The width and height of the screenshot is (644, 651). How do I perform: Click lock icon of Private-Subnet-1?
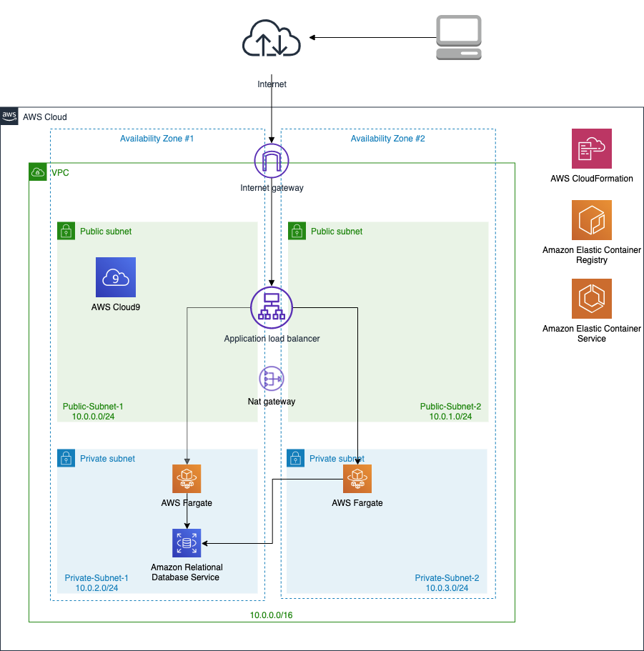[66, 458]
